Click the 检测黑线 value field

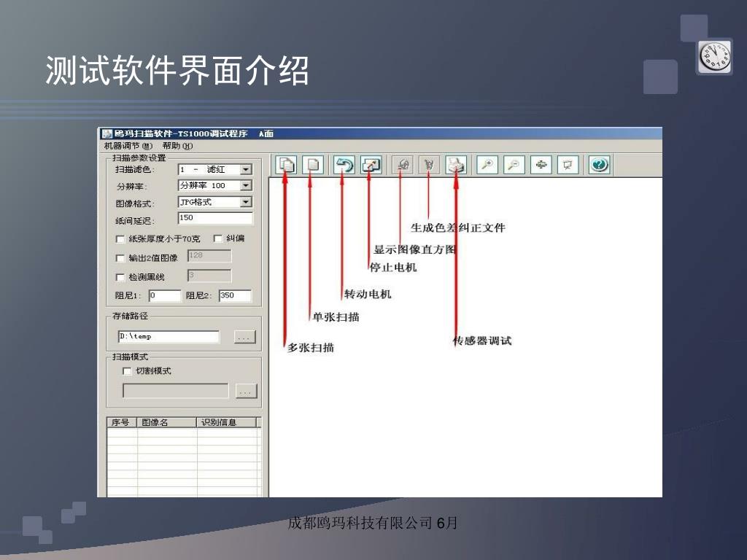pos(209,275)
